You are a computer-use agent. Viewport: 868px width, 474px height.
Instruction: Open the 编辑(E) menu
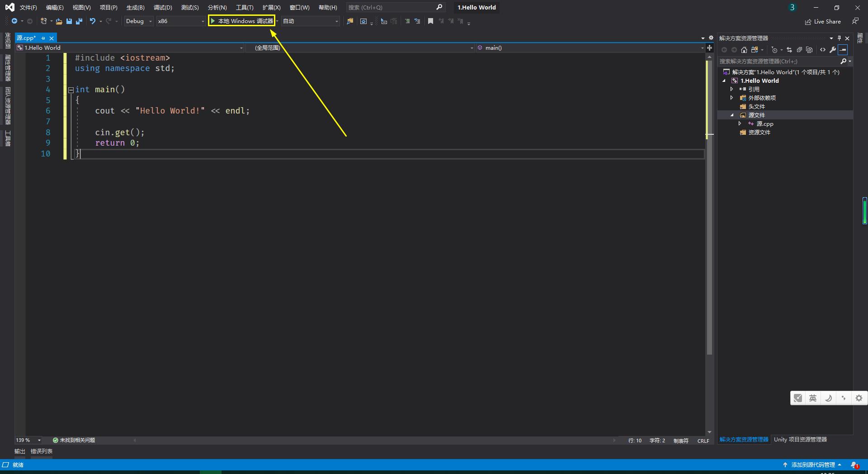point(55,7)
